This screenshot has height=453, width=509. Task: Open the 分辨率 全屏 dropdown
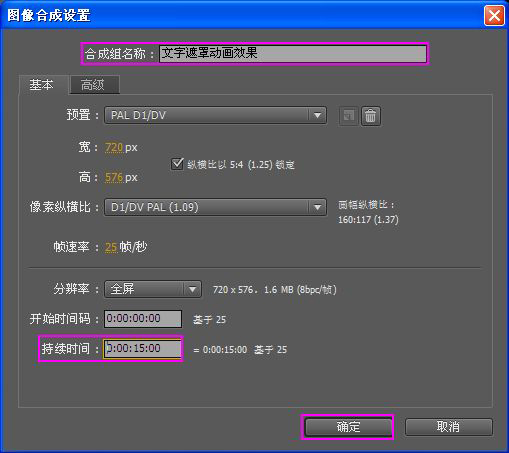coord(153,289)
